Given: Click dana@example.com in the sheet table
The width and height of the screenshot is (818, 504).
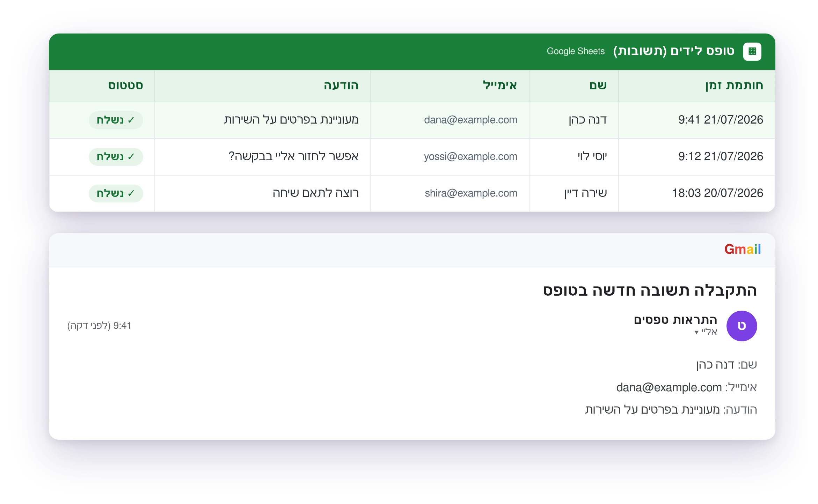Looking at the screenshot, I should click(470, 120).
